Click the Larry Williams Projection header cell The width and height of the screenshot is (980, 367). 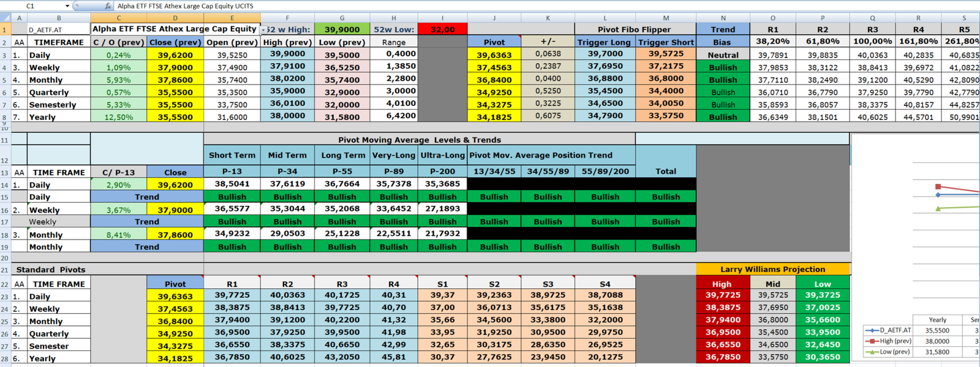click(772, 269)
